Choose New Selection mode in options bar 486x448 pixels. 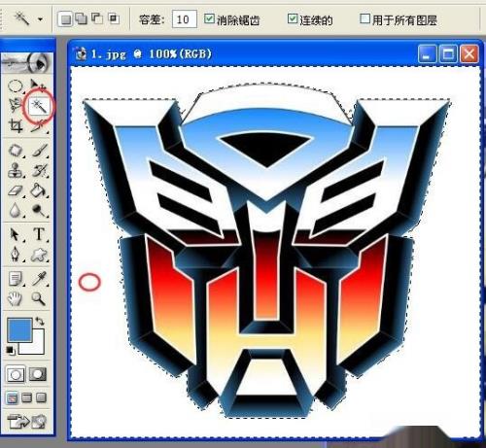point(65,19)
